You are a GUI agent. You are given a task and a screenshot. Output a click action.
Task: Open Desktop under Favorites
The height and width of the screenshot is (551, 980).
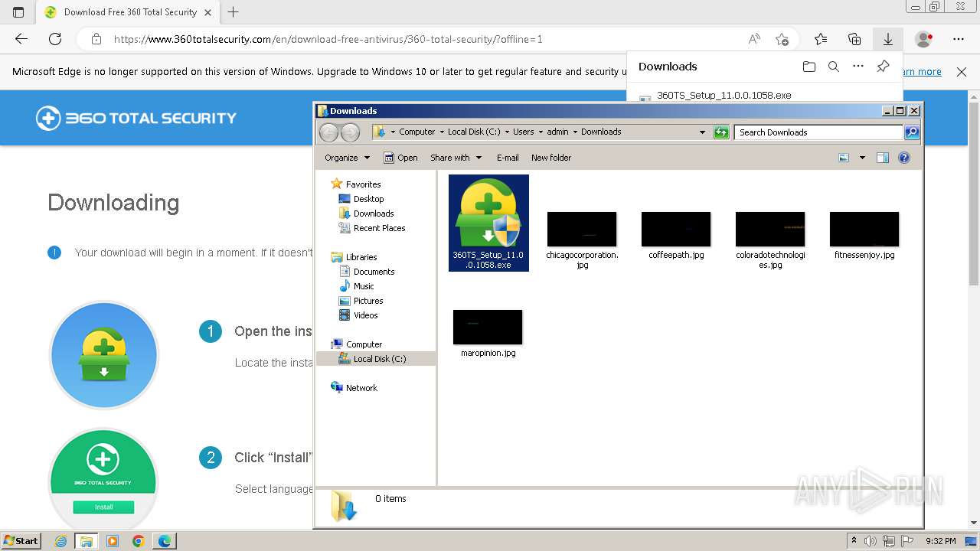pos(361,199)
